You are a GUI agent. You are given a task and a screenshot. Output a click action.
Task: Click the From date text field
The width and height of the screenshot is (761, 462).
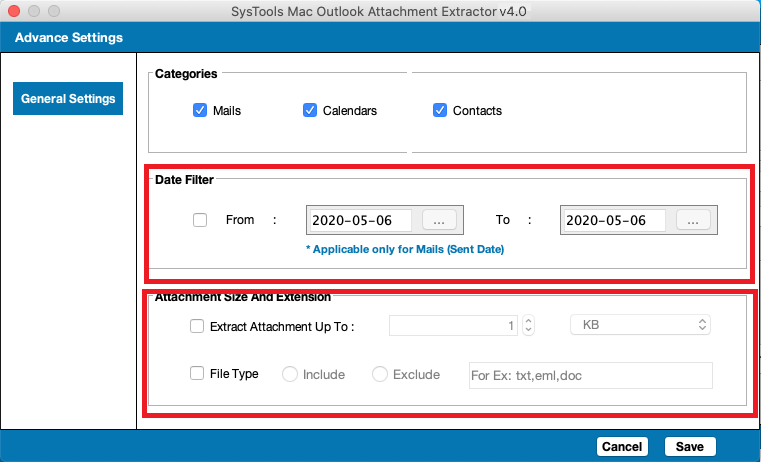[x=363, y=220]
